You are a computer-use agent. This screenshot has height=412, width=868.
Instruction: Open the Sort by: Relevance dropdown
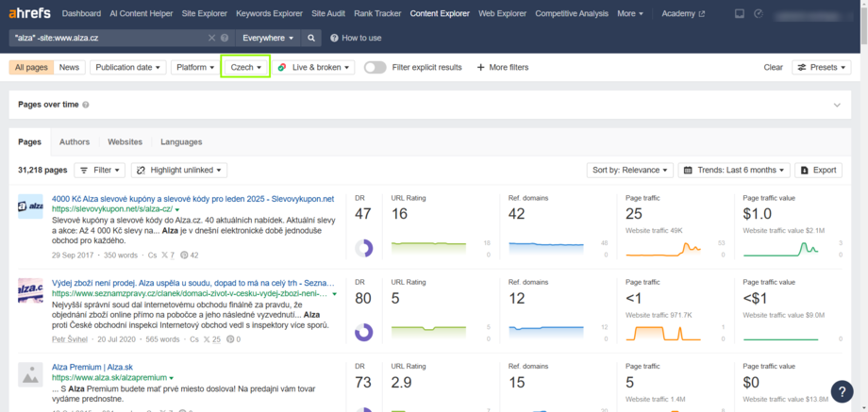click(629, 171)
